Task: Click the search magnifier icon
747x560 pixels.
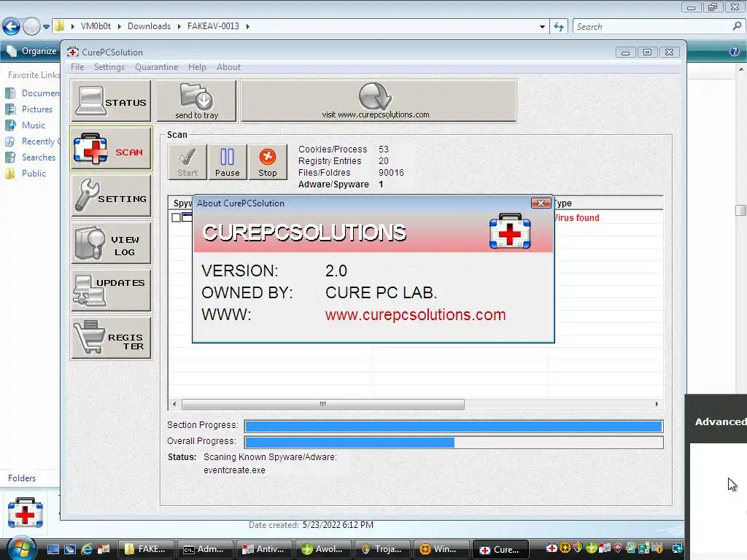Action: 737,27
